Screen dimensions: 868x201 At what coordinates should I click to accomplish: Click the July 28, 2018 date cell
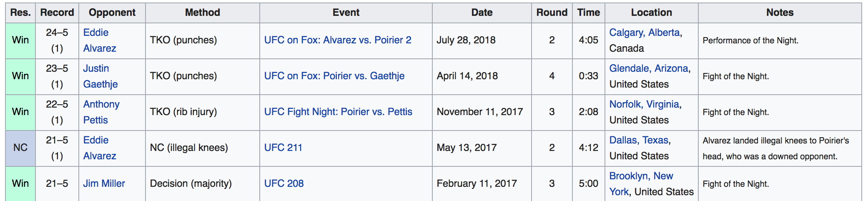pos(466,40)
